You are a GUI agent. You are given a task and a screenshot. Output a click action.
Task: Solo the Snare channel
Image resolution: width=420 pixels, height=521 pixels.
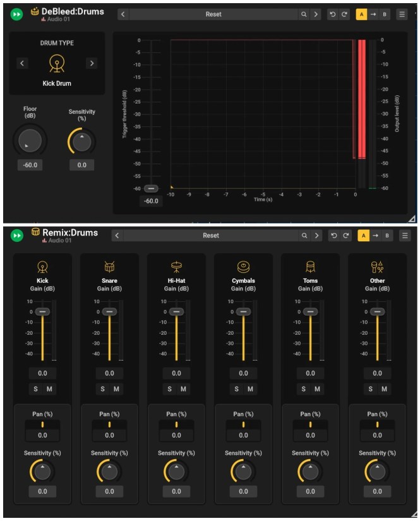pos(103,389)
